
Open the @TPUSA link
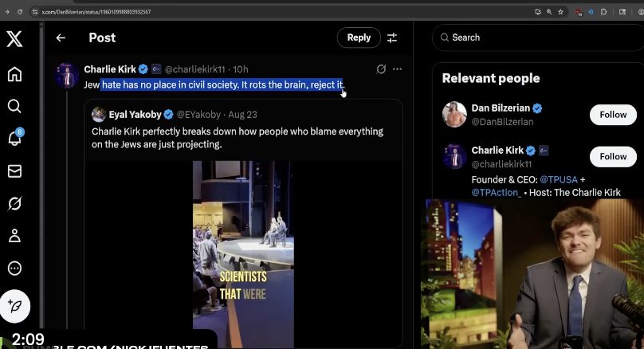click(559, 179)
